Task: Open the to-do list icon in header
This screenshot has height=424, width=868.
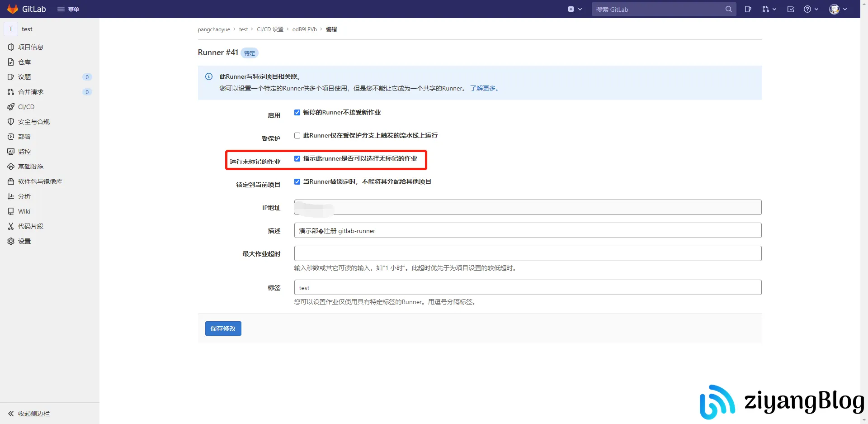Action: click(791, 9)
